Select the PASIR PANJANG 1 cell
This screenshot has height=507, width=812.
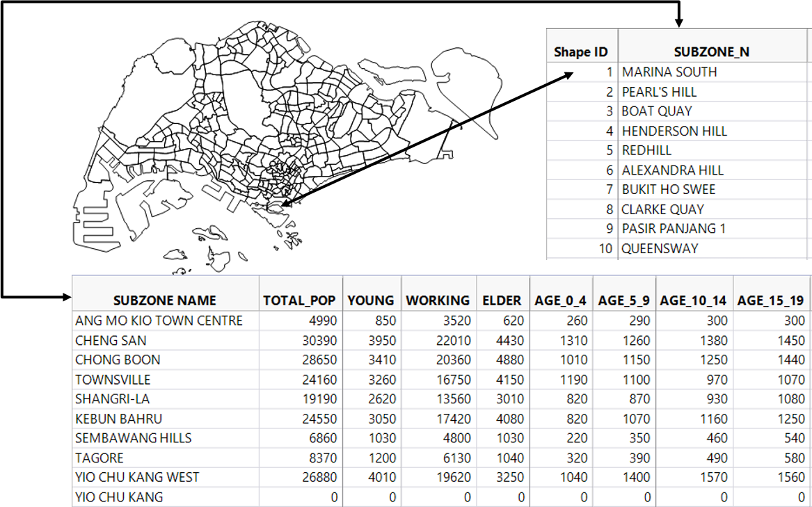(712, 228)
